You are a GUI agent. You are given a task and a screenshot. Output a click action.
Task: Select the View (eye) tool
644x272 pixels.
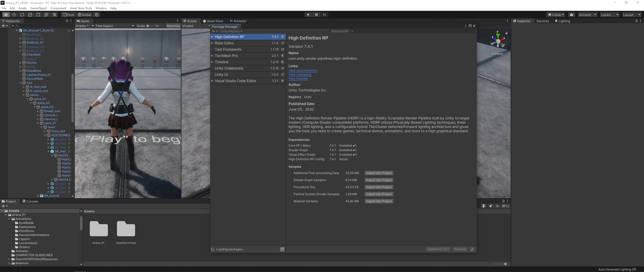pyautogui.click(x=6, y=15)
